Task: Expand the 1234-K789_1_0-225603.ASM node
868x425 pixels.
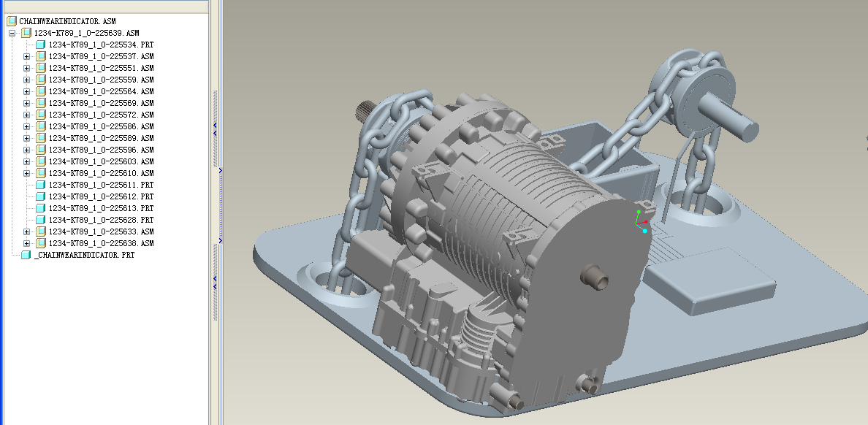Action: pos(26,161)
